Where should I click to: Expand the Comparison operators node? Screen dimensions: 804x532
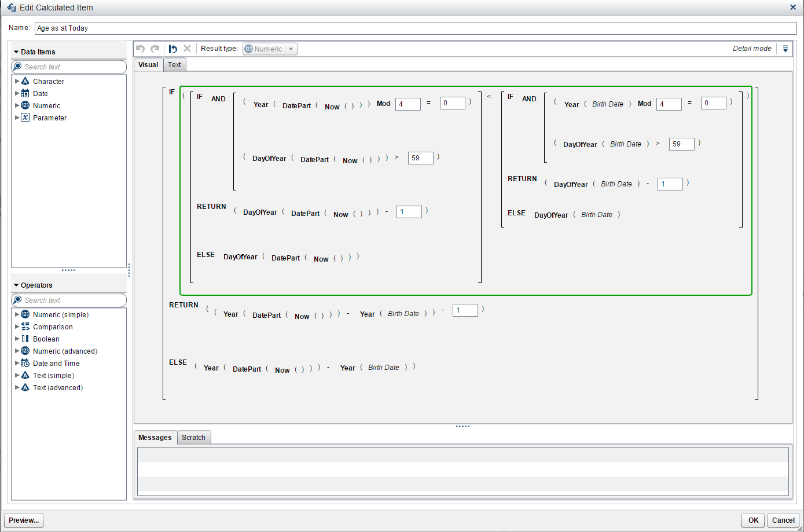17,326
